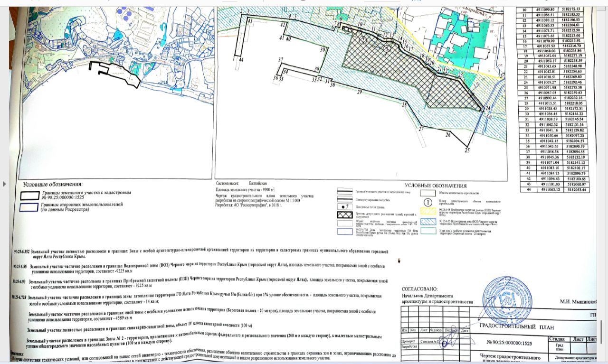The image size is (608, 364).
Task: Click the text 'архитектуры и градостроительства'
Action: click(x=437, y=302)
